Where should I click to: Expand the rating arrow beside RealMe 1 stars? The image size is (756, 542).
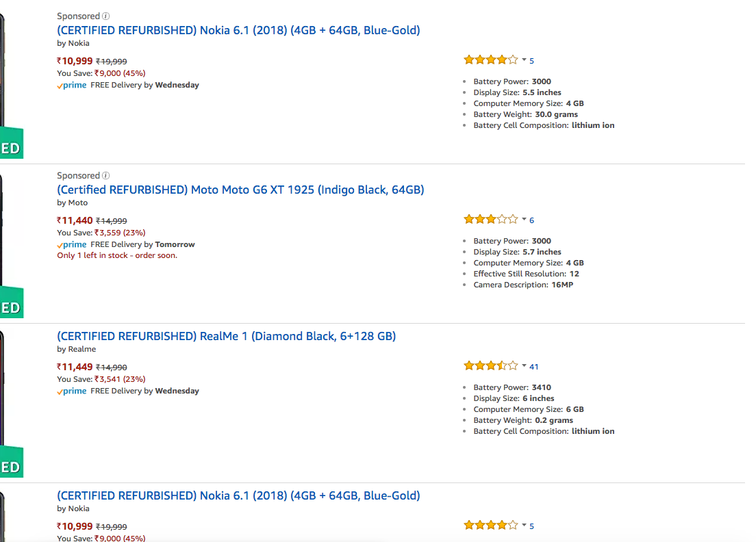pos(524,366)
